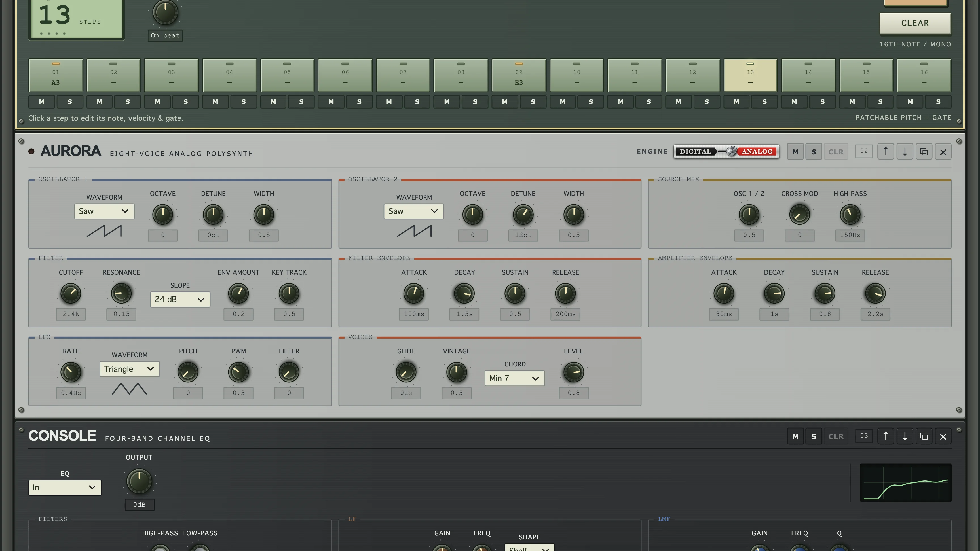Duplicate the Aurora synth module

(924, 152)
